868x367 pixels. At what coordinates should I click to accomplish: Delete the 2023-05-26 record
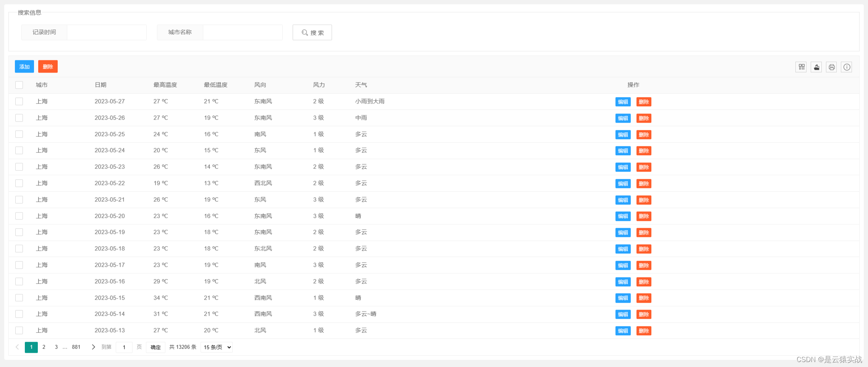[x=644, y=118]
